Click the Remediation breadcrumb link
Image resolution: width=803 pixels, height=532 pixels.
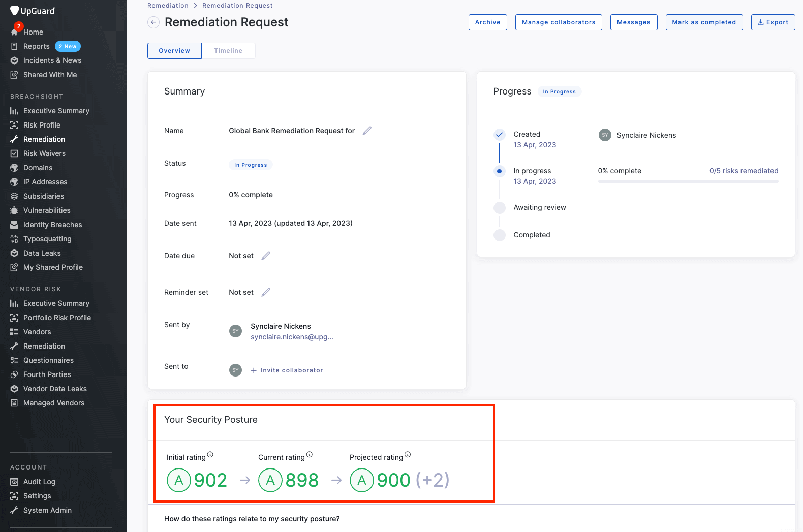(x=168, y=6)
